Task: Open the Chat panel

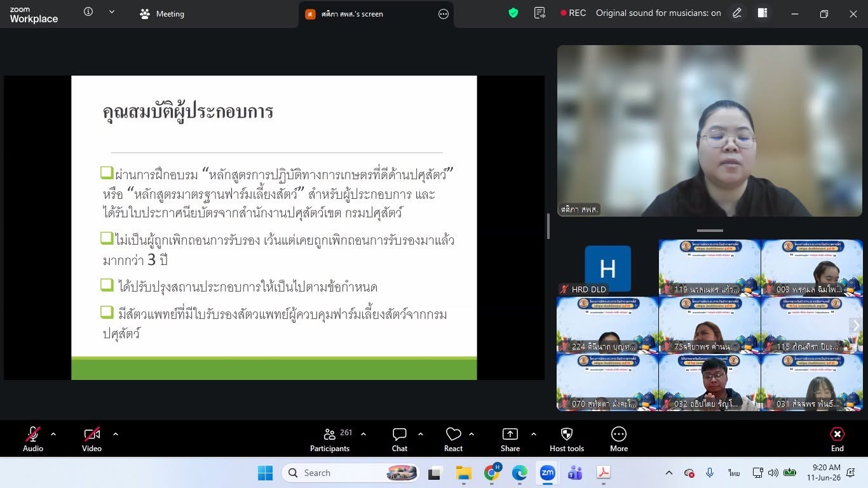Action: point(400,440)
